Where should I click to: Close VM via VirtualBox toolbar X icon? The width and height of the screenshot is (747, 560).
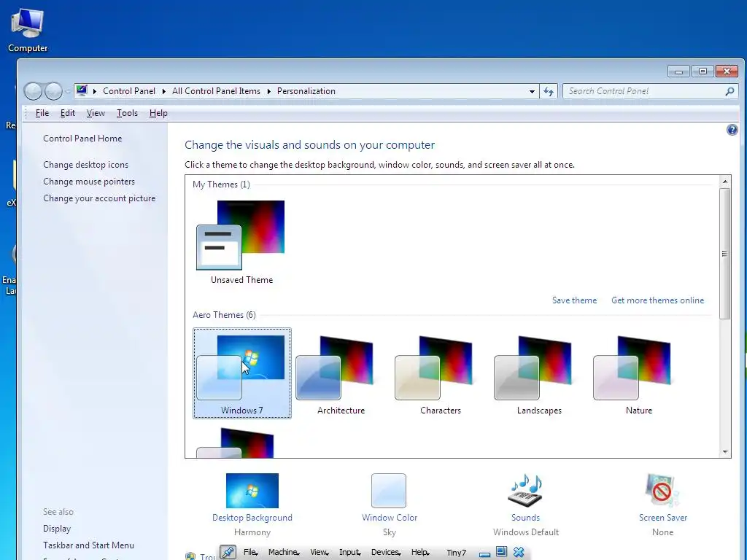pyautogui.click(x=519, y=552)
